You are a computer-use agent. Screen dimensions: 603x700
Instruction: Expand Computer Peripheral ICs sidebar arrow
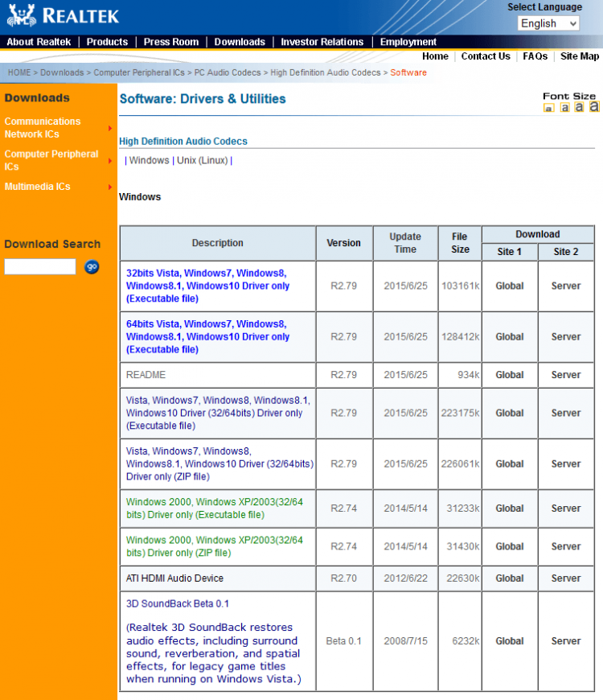coord(110,160)
